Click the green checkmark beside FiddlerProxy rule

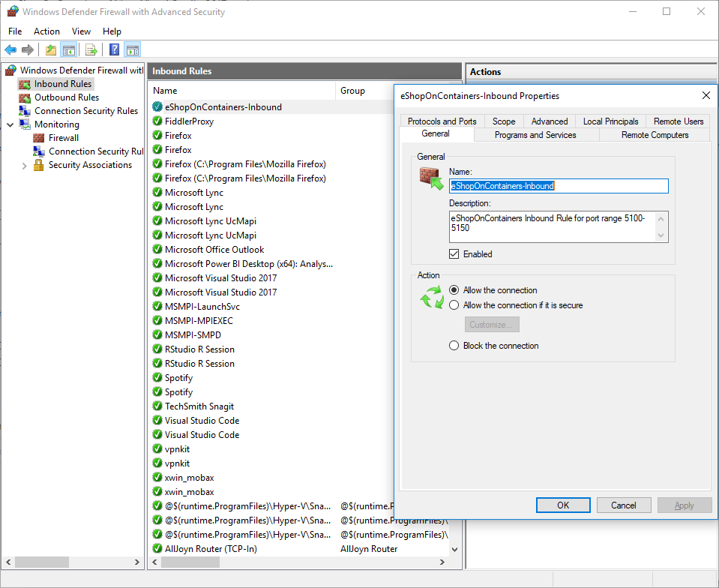[x=157, y=121]
